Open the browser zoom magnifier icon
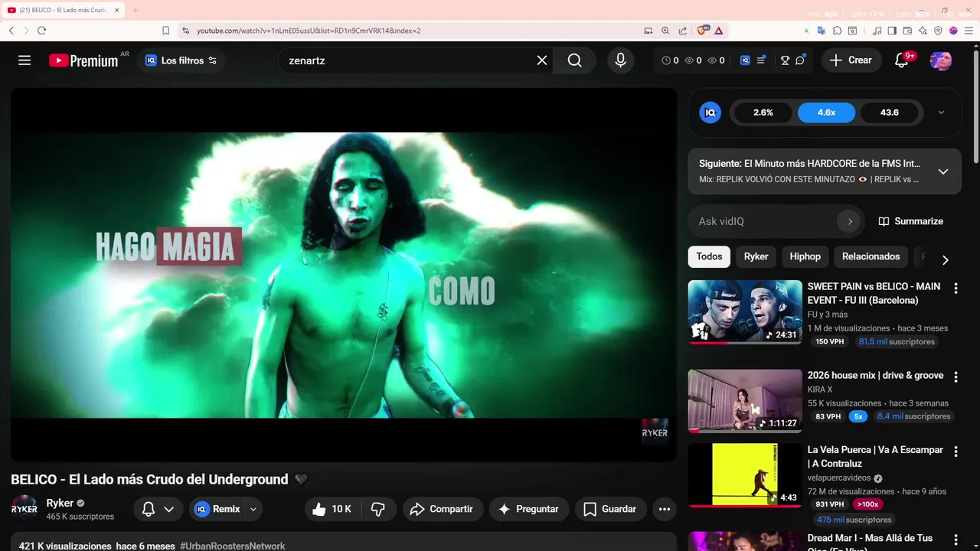The image size is (980, 551). 665,31
